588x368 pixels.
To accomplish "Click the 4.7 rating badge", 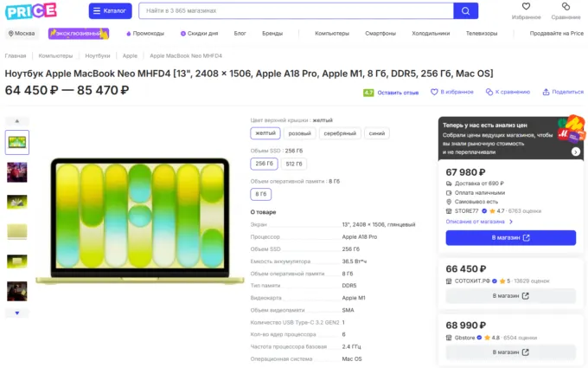I will [x=368, y=93].
